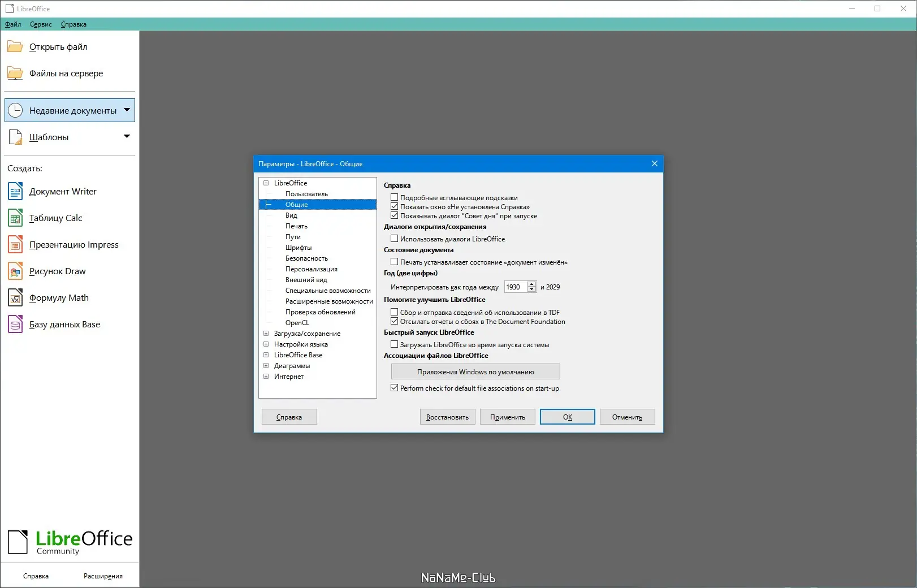Open the Файл menu
The height and width of the screenshot is (588, 917).
click(13, 24)
